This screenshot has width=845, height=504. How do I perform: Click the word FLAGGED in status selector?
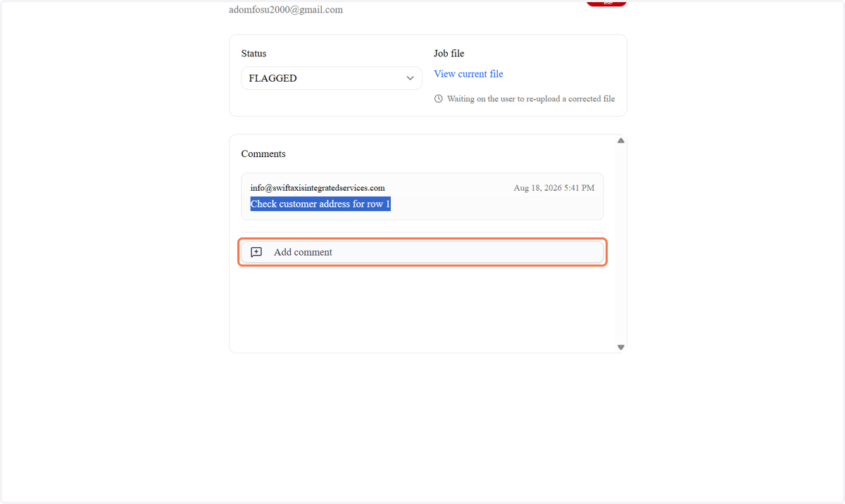(x=273, y=78)
